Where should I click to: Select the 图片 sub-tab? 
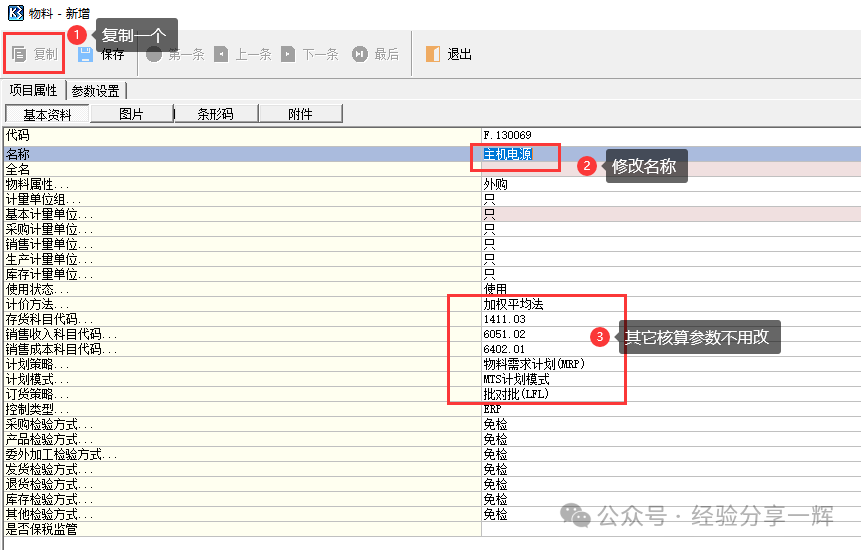131,114
